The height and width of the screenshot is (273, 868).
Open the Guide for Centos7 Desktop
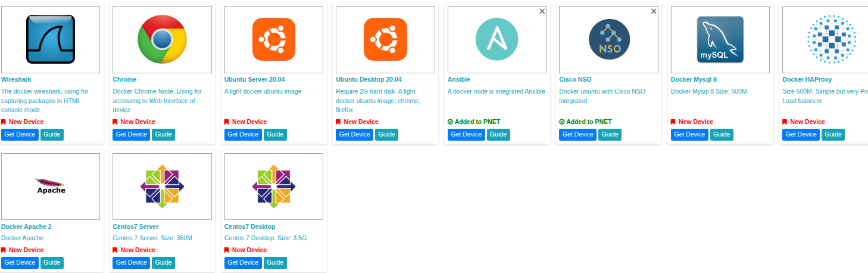(x=275, y=262)
